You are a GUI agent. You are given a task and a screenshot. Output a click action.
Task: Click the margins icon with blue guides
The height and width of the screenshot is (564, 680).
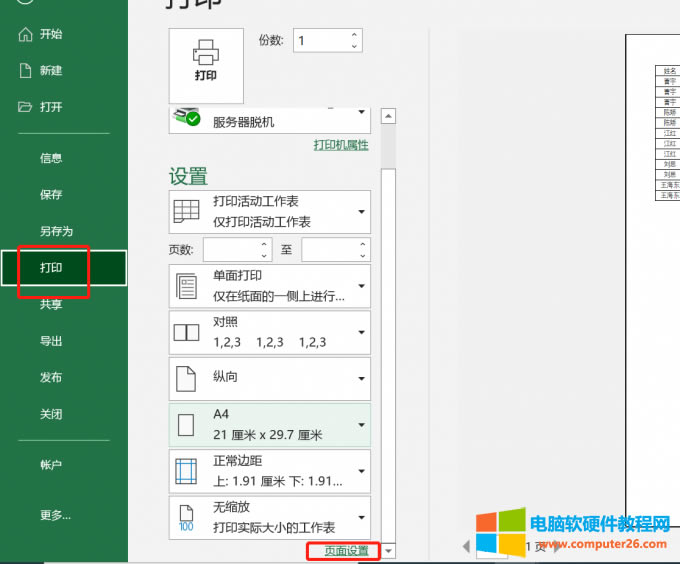(x=186, y=471)
